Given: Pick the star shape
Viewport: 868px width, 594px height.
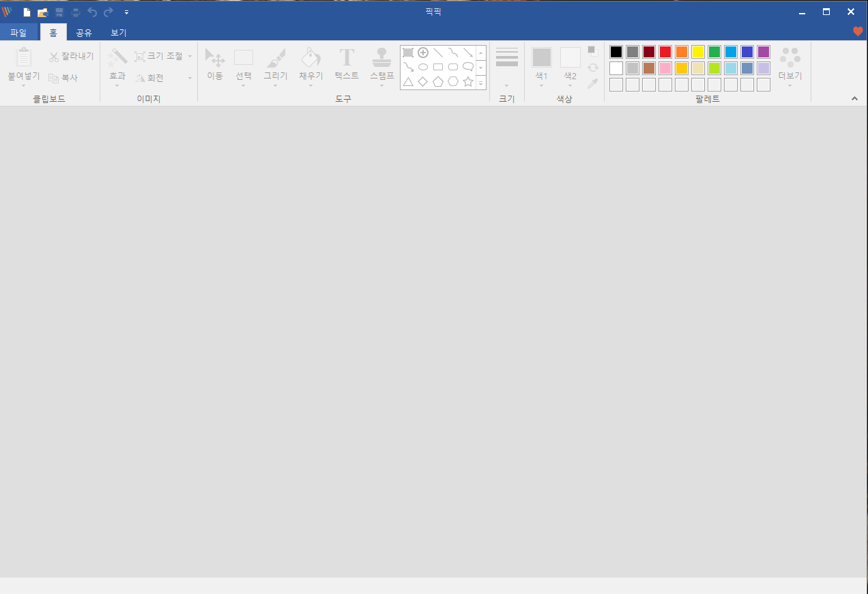Looking at the screenshot, I should (x=468, y=82).
